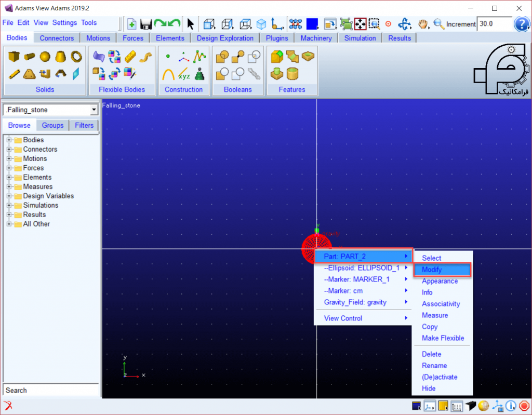The width and height of the screenshot is (532, 415).
Task: Expand the Connectors tree folder
Action: tap(9, 149)
